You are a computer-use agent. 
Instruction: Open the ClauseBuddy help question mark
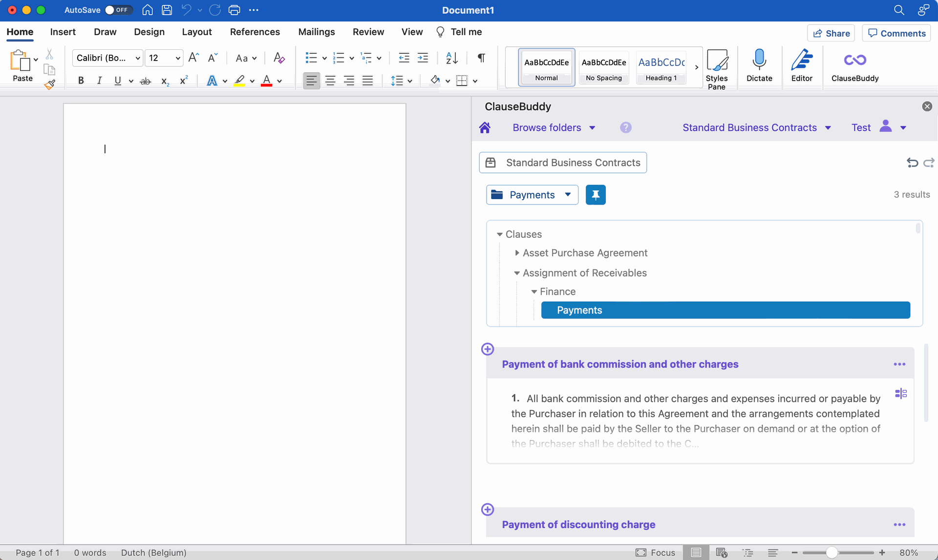pos(626,127)
